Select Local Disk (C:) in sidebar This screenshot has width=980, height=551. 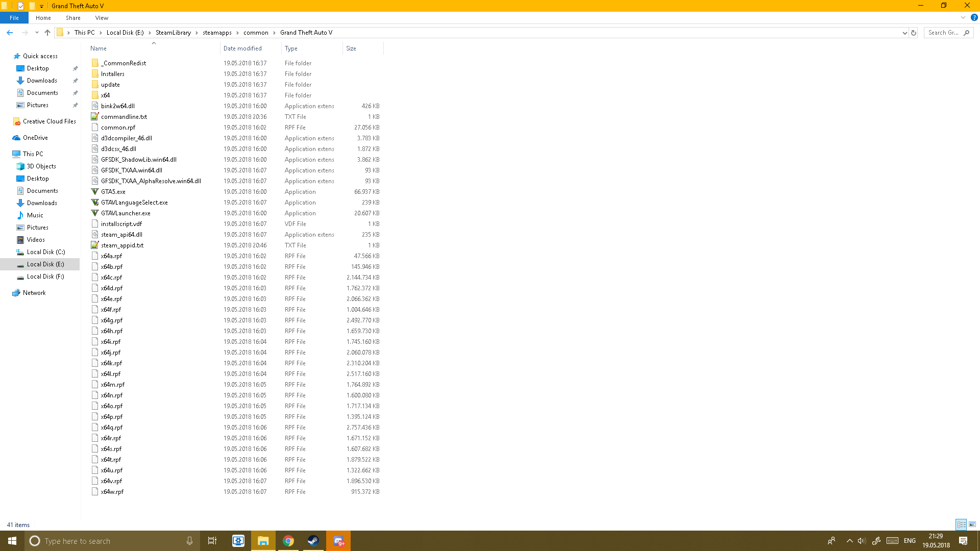pos(45,252)
